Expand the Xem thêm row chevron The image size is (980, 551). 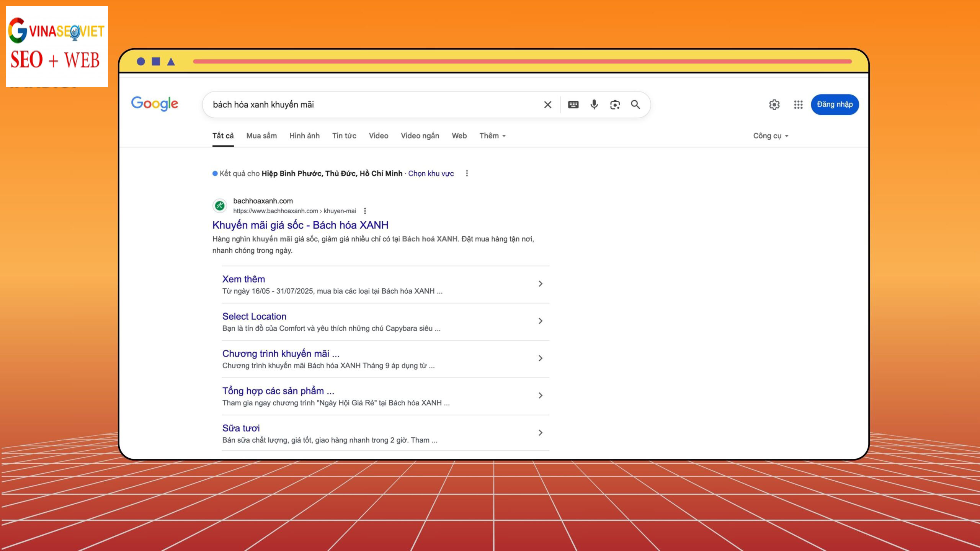pyautogui.click(x=541, y=284)
